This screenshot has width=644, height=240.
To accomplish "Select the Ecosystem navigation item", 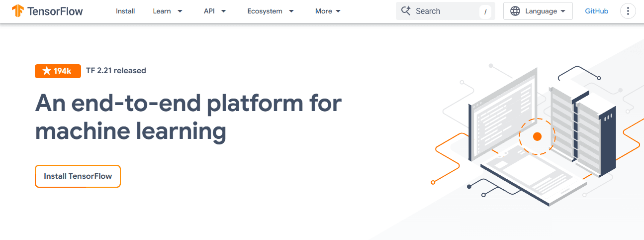I will (x=265, y=11).
